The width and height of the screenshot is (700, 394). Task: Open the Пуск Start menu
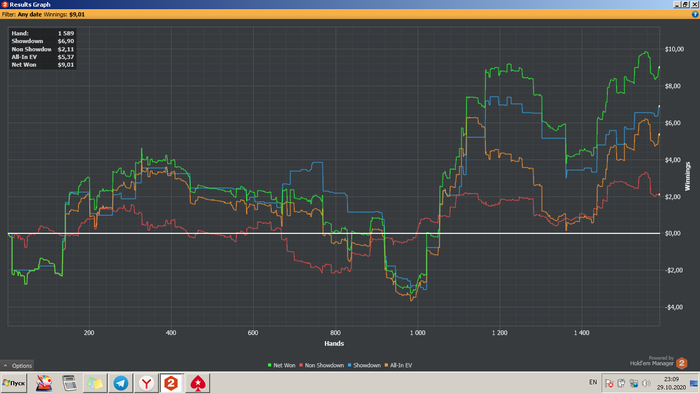[x=14, y=383]
